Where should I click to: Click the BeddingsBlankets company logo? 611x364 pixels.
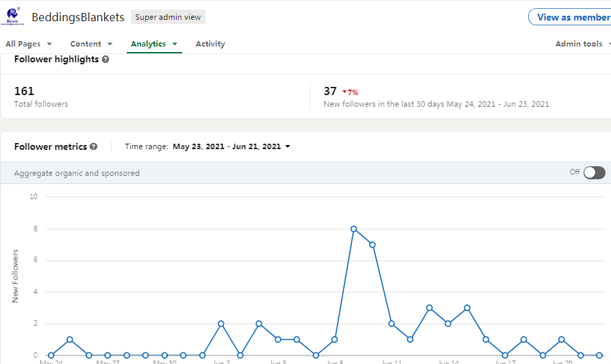[12, 16]
